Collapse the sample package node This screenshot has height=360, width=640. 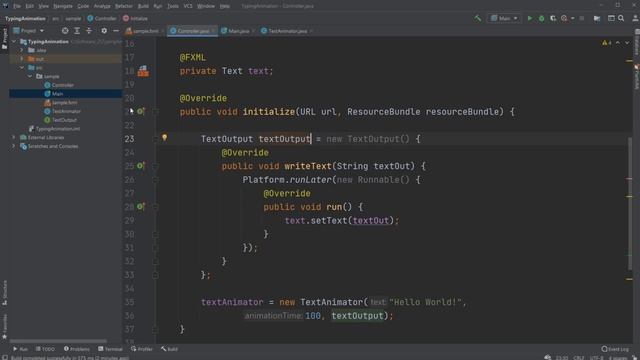pos(30,76)
